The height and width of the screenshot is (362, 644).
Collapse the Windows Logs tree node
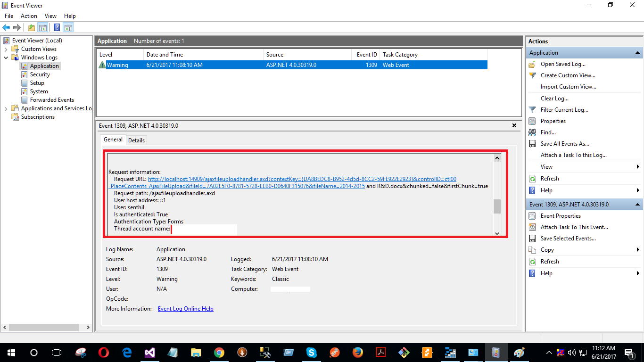coord(5,57)
